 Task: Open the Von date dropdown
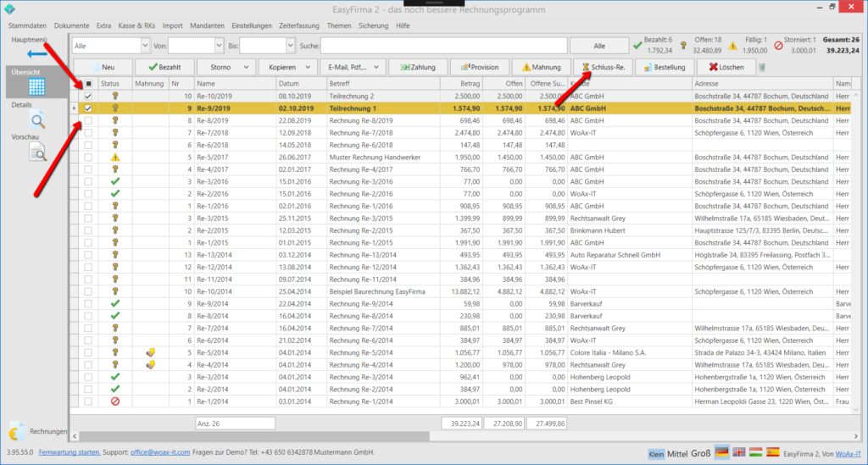point(219,46)
